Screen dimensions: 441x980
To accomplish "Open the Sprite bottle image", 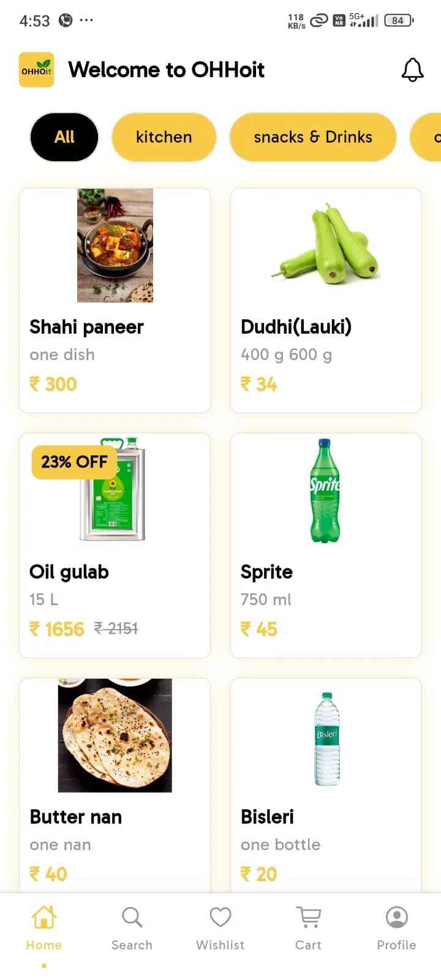I will click(x=325, y=490).
